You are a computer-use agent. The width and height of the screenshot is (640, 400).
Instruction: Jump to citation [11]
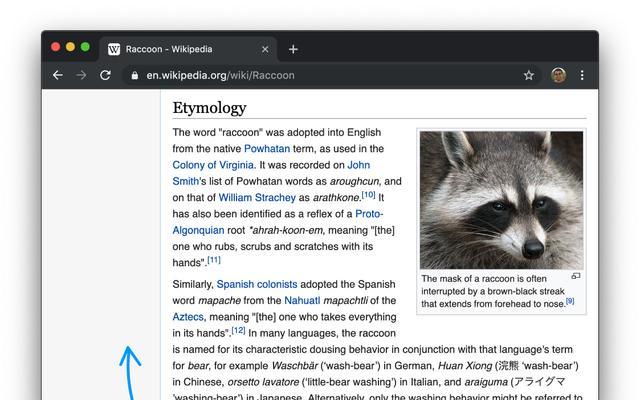click(x=214, y=260)
